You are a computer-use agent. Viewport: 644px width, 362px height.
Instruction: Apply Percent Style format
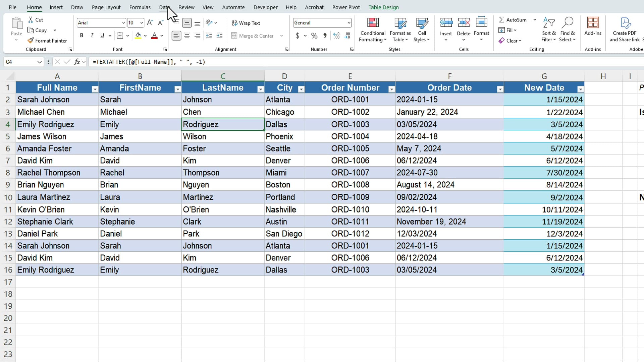314,36
